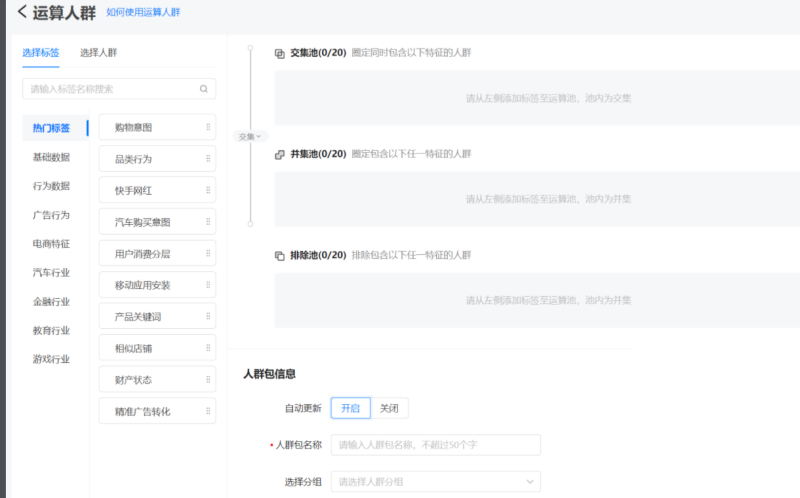Select the 广告行为 category
Screen dimensions: 800x498
pyautogui.click(x=51, y=215)
